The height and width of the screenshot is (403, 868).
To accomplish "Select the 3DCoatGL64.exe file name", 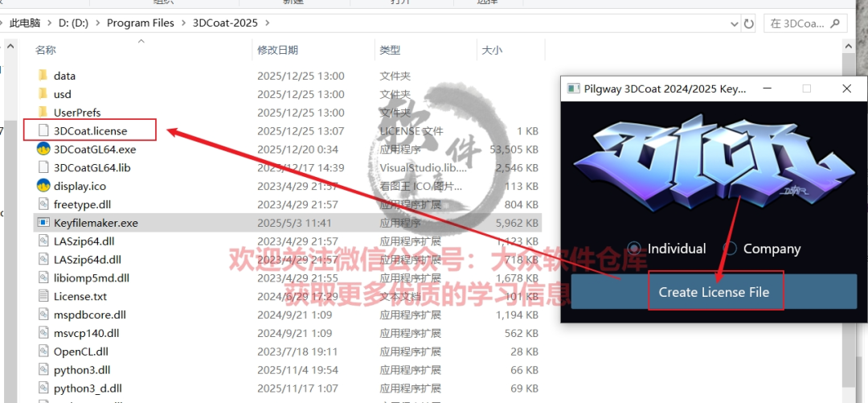I will 95,149.
